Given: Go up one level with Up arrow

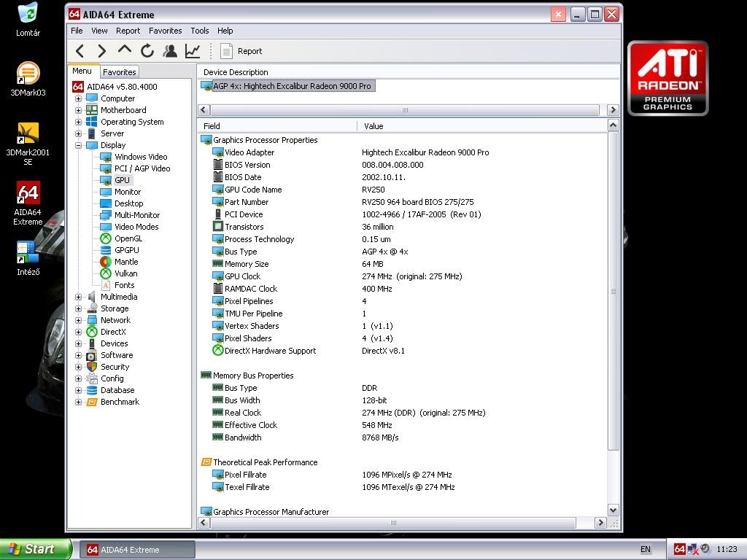Looking at the screenshot, I should [x=125, y=50].
